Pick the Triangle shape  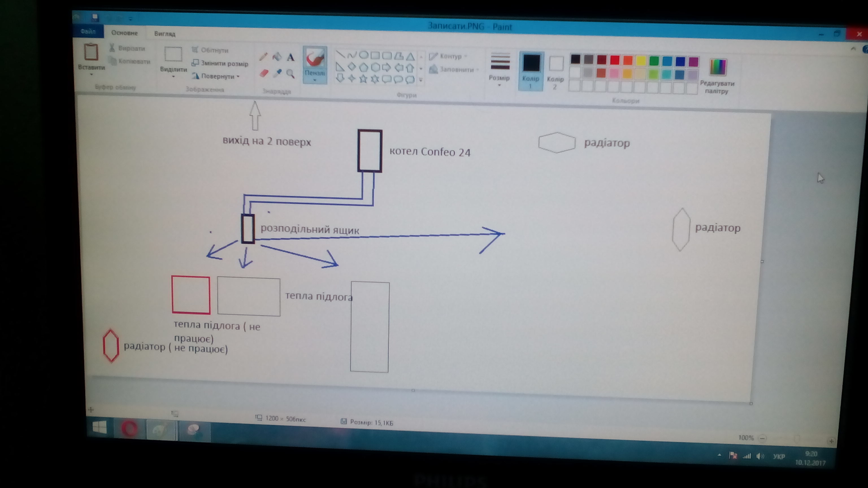(410, 56)
